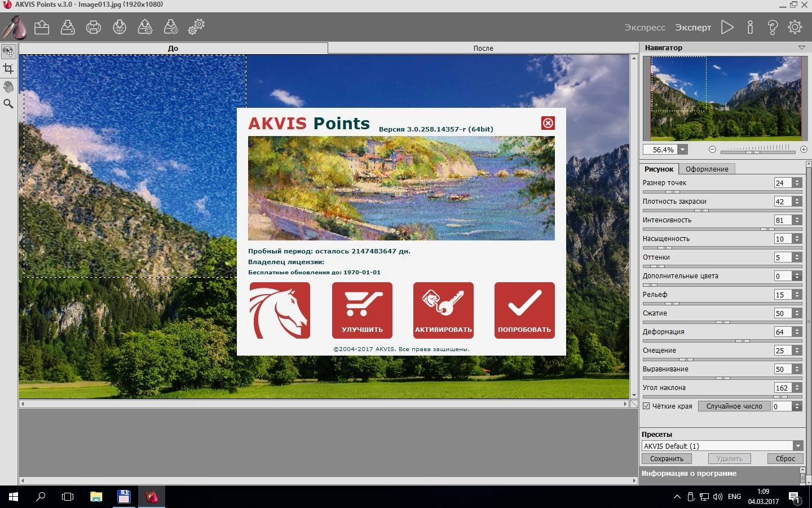Click the globe publish icon
Viewport: 812px width, 508px height.
[120, 27]
